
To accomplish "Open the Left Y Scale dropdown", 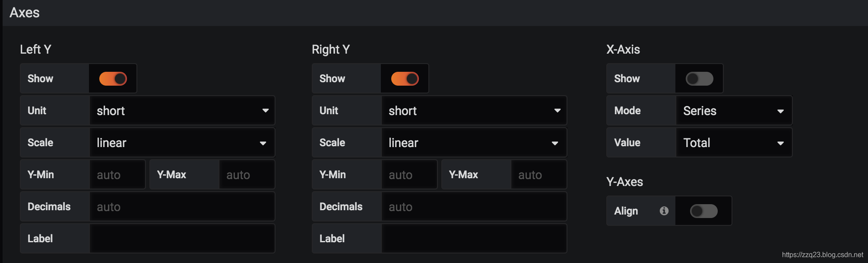I will coord(182,143).
